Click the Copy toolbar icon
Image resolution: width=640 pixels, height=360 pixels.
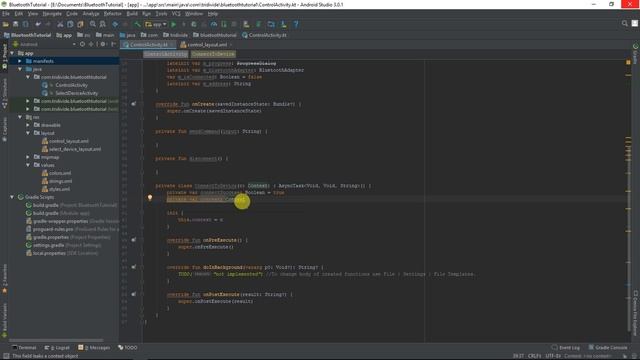(70, 24)
